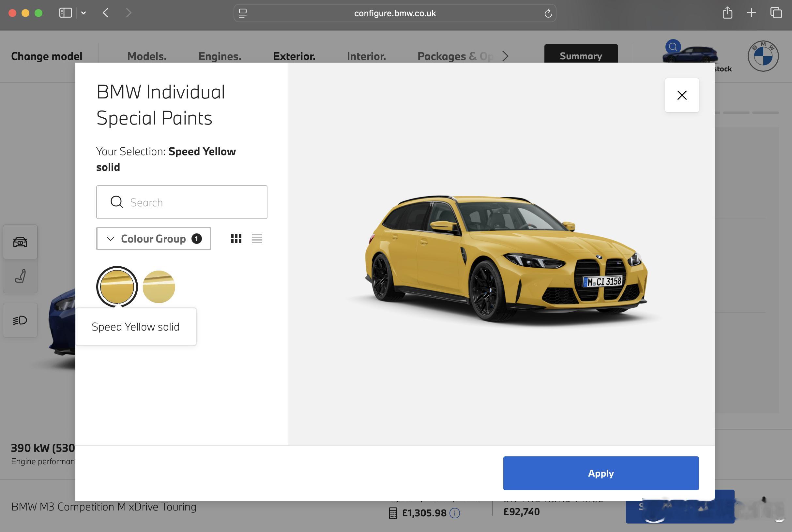Open Safari tab group dropdown arrow

(x=84, y=13)
